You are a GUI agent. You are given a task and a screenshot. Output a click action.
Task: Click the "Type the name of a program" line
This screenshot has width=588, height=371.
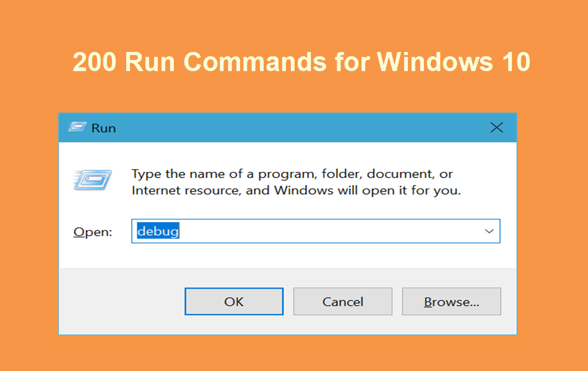pyautogui.click(x=292, y=174)
